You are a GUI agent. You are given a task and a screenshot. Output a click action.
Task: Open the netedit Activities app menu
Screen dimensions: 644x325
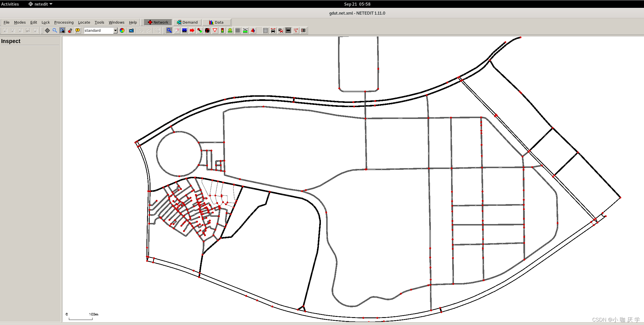tap(41, 4)
